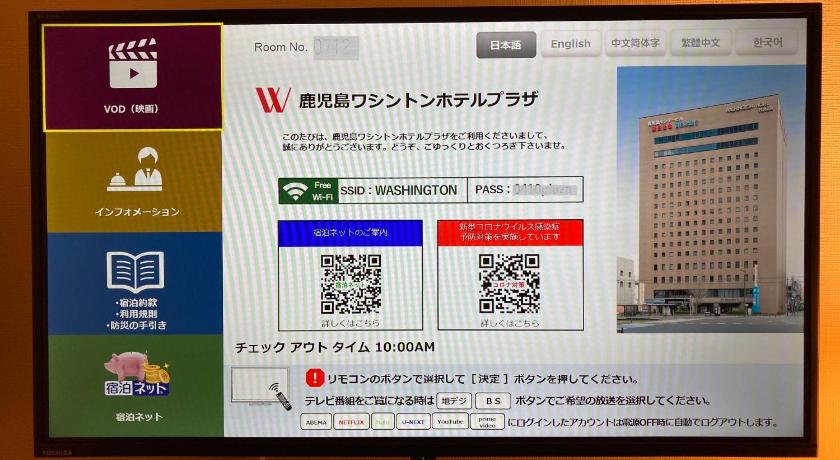Screen dimensions: 840x460
Task: Launch the ABEMA app
Action: (316, 422)
